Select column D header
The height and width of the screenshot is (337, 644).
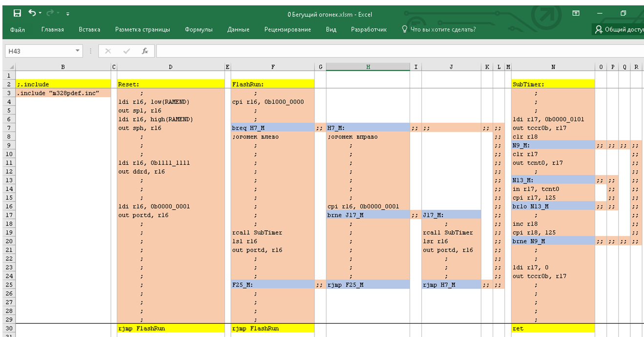pos(170,67)
